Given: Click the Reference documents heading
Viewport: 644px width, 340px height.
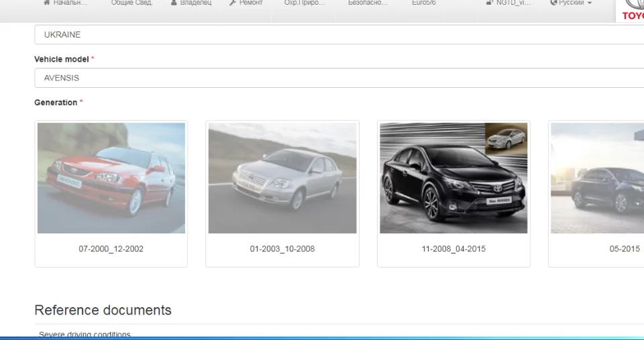Looking at the screenshot, I should tap(103, 310).
